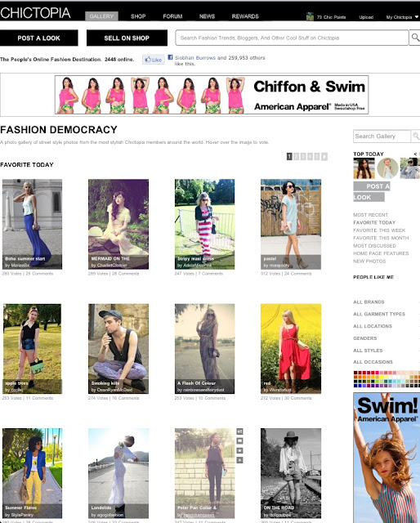The width and height of the screenshot is (420, 523).
Task: Expand the All Garment Types filter
Action: tap(379, 314)
